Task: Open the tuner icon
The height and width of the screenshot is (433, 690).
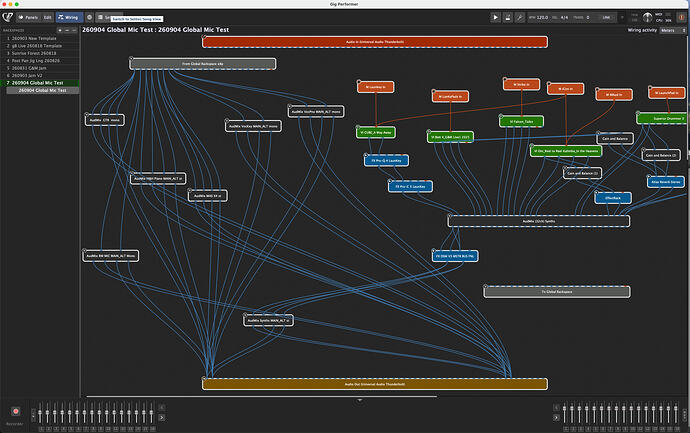Action: tap(519, 18)
